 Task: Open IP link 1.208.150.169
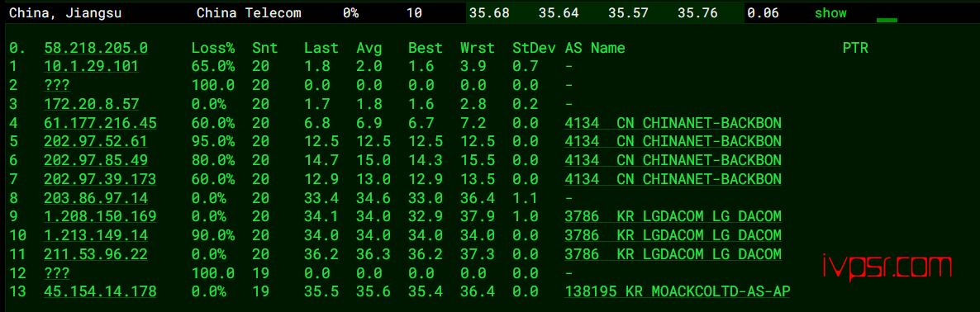(x=100, y=216)
